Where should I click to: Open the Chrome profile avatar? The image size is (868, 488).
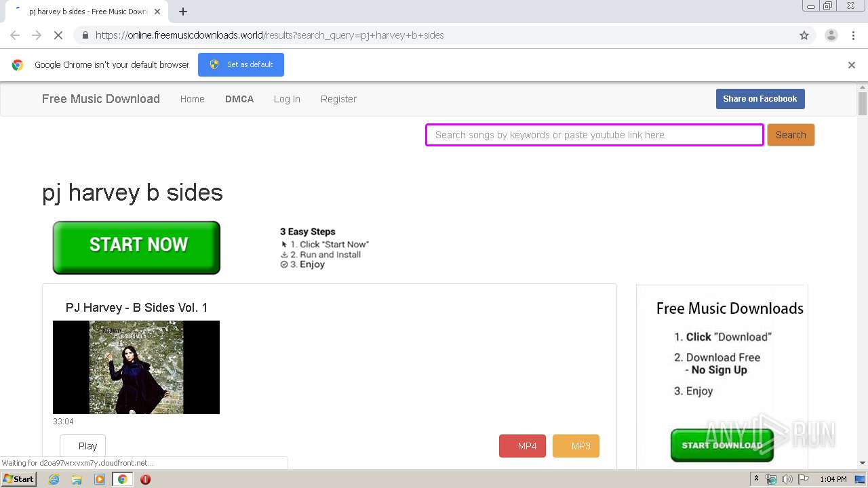(x=831, y=35)
